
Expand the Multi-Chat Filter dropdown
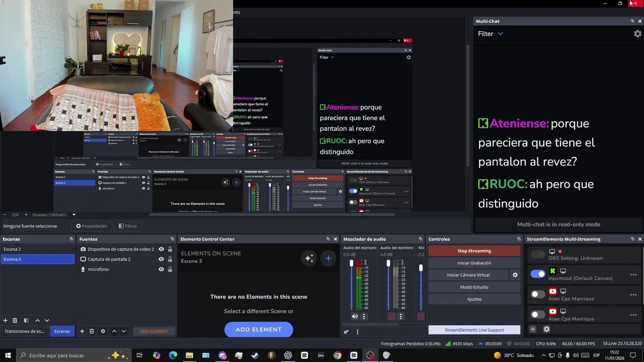[491, 34]
